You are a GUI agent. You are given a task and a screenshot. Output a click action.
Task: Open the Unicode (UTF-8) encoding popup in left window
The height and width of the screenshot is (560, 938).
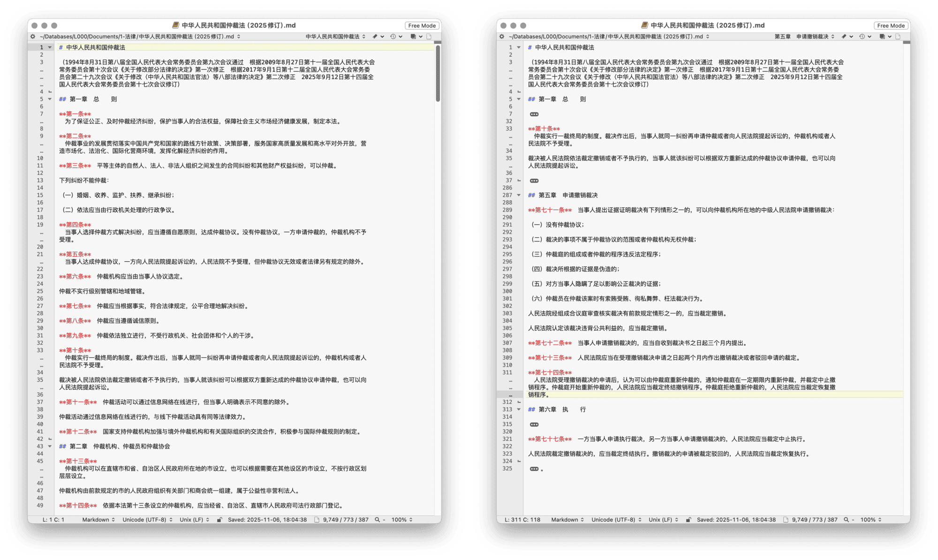coord(147,520)
